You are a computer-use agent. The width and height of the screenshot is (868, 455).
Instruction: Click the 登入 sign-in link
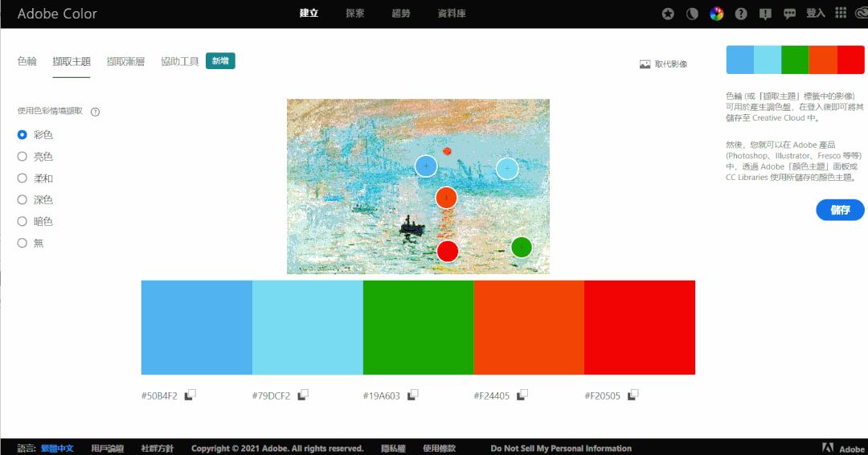pos(816,13)
